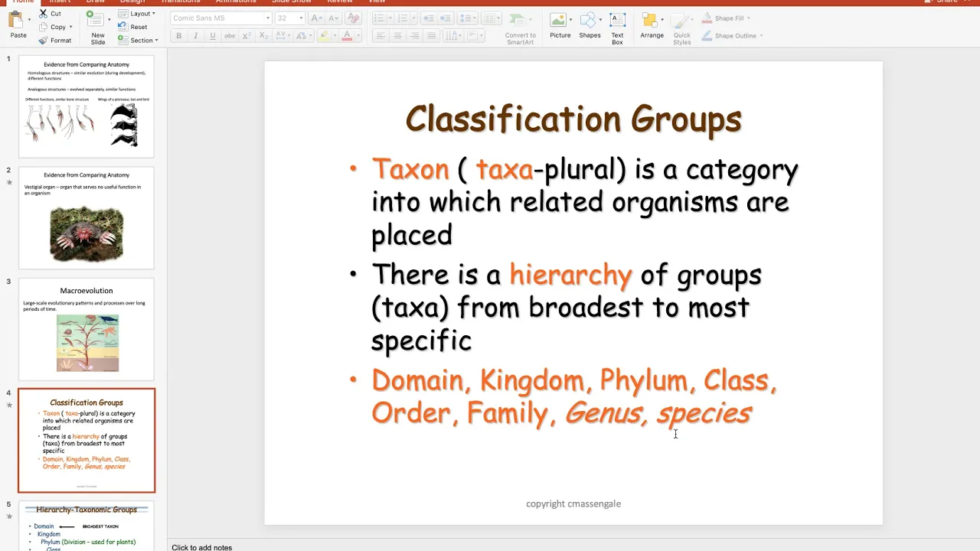Select slide 2 vestigial organ thumbnail
The width and height of the screenshot is (980, 551).
[x=87, y=218]
